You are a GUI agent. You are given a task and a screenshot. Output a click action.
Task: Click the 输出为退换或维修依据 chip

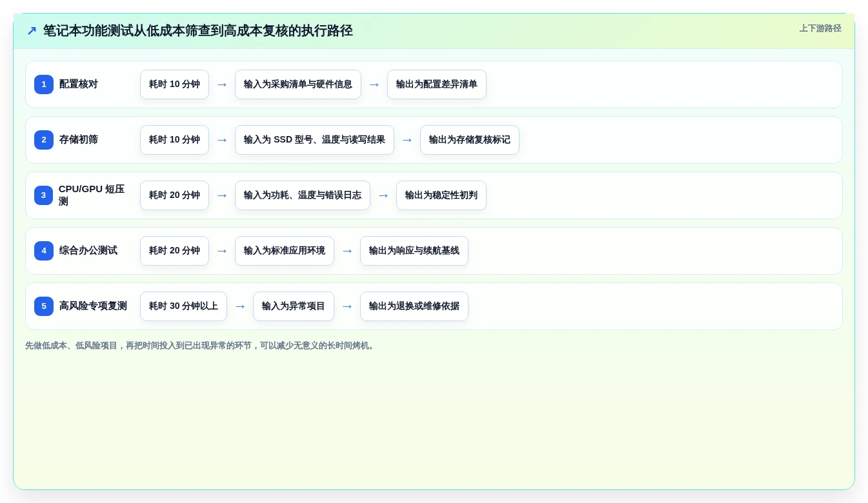click(414, 306)
